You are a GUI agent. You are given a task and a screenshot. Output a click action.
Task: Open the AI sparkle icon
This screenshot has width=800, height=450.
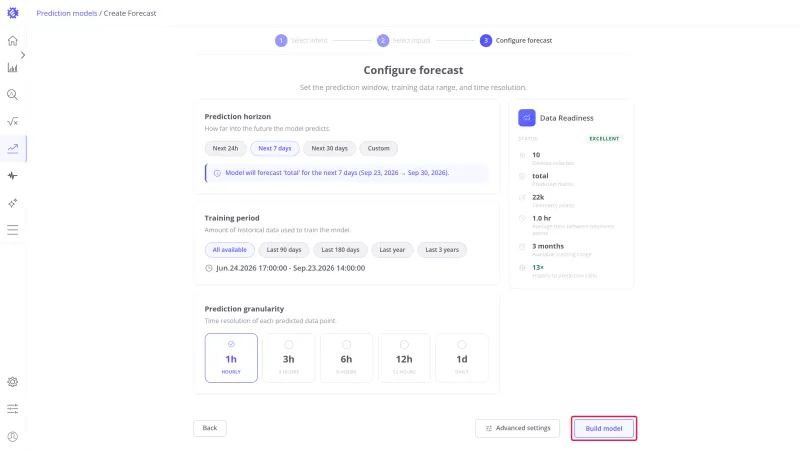pos(13,203)
